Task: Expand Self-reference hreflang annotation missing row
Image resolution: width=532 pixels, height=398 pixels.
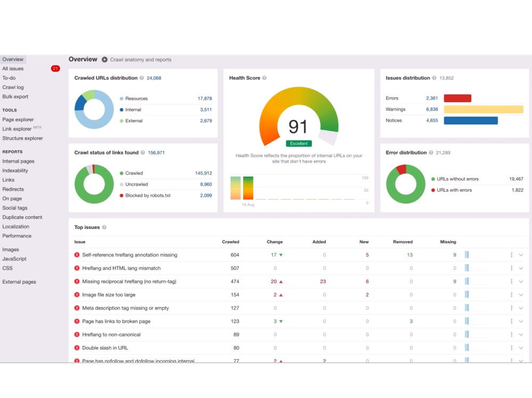Action: pos(521,255)
